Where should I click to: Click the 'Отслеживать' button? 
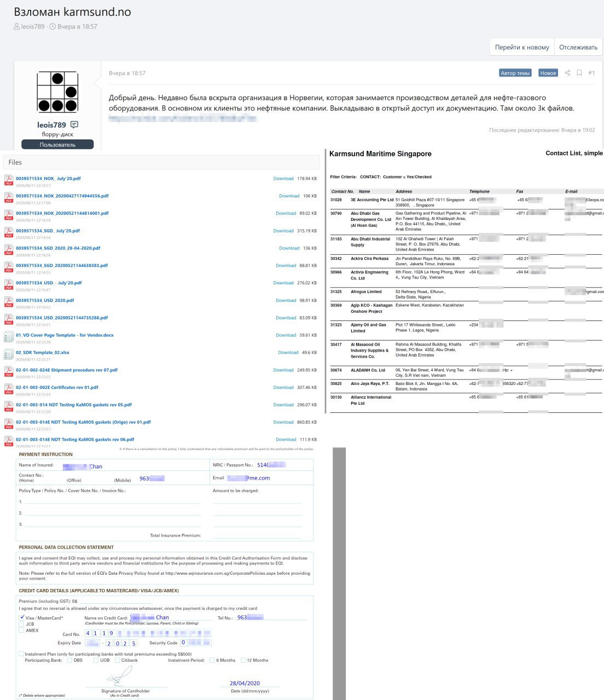point(578,47)
